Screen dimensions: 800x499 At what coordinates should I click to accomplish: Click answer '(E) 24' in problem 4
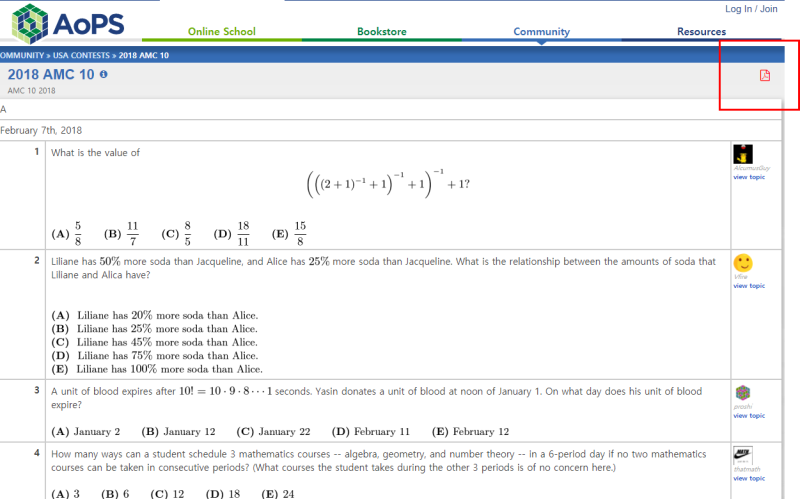pyautogui.click(x=278, y=494)
